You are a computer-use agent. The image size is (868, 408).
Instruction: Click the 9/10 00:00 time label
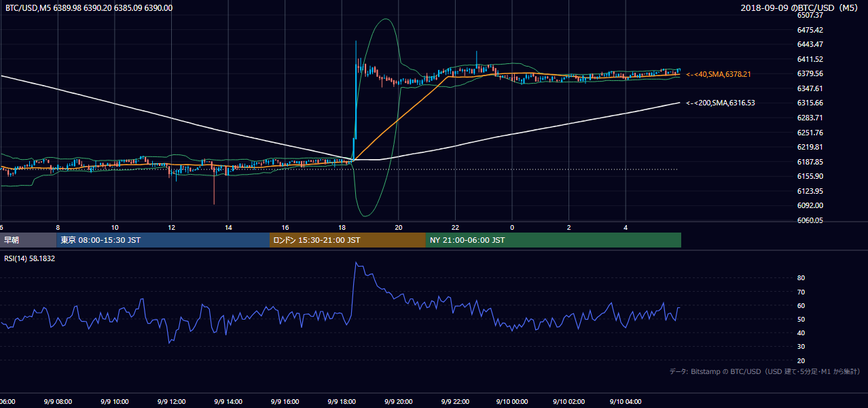point(512,401)
